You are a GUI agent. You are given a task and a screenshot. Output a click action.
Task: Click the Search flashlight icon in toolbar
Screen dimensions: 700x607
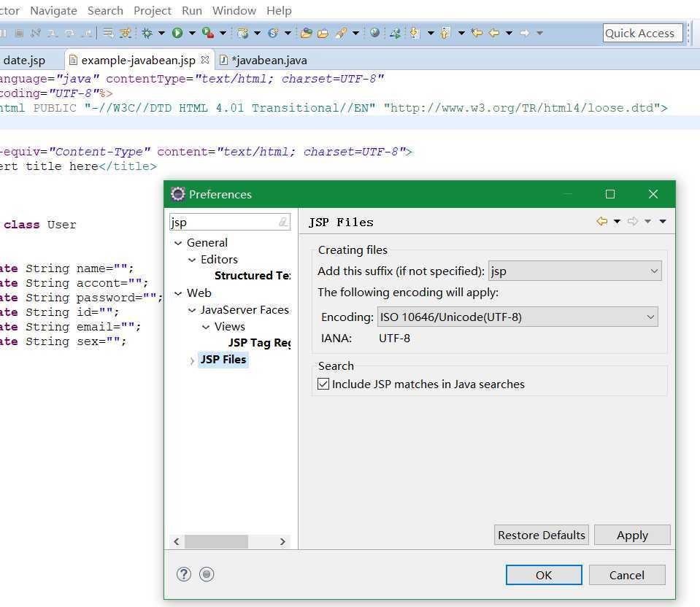pyautogui.click(x=342, y=33)
